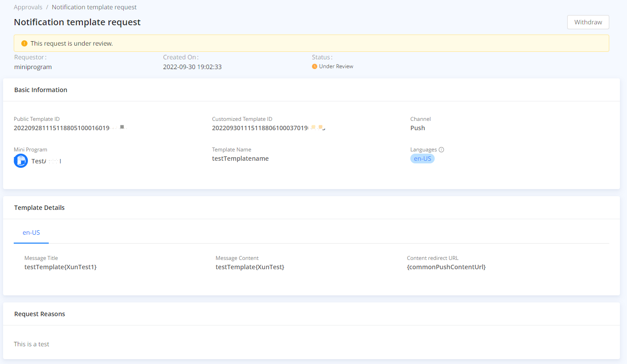Click the Under Review status clock icon

pyautogui.click(x=315, y=66)
